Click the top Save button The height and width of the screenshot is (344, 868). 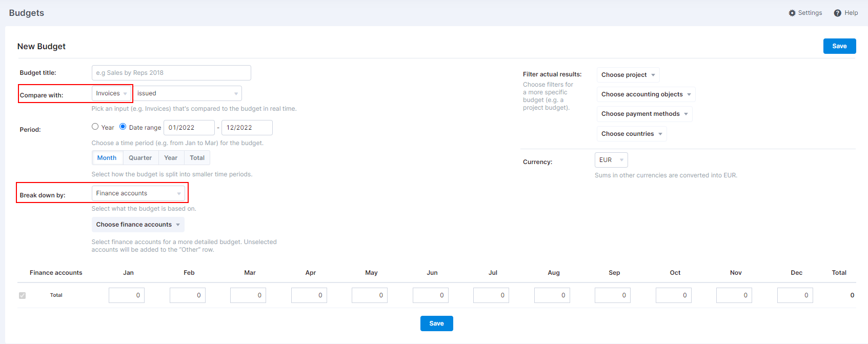click(839, 46)
